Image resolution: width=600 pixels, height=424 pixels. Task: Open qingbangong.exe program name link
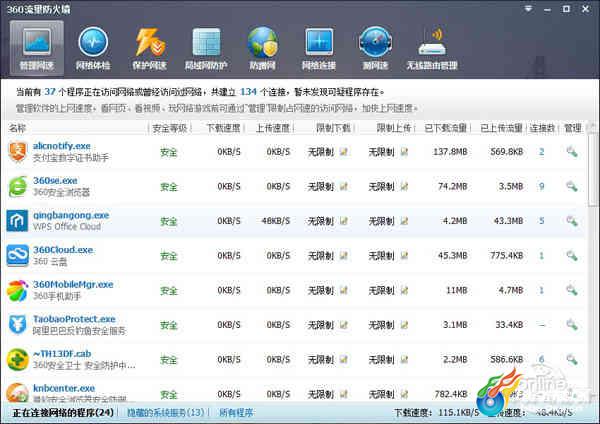point(71,215)
